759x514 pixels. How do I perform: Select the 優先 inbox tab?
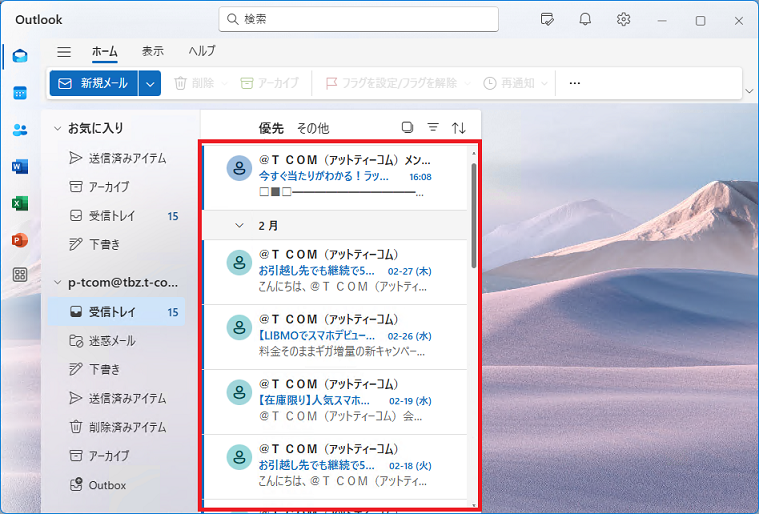(x=271, y=128)
